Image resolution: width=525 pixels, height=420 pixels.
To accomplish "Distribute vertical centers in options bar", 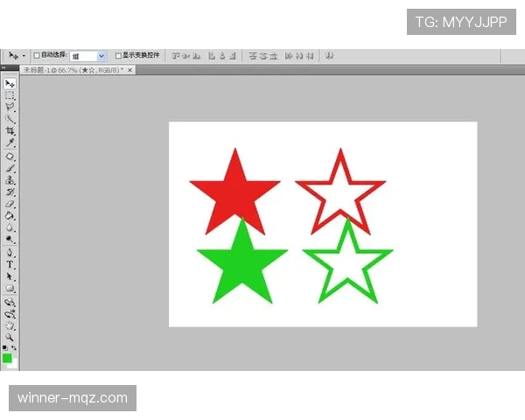I will [x=263, y=56].
